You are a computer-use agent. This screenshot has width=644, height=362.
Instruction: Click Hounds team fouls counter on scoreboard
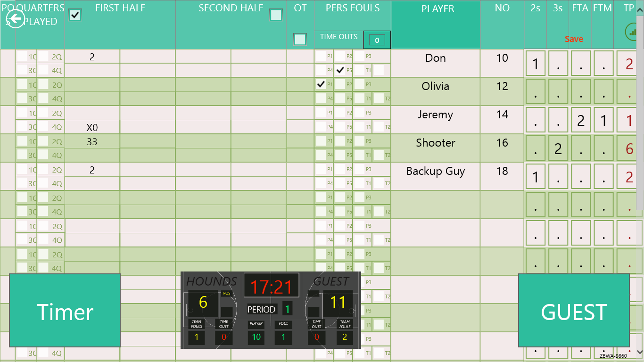[197, 337]
